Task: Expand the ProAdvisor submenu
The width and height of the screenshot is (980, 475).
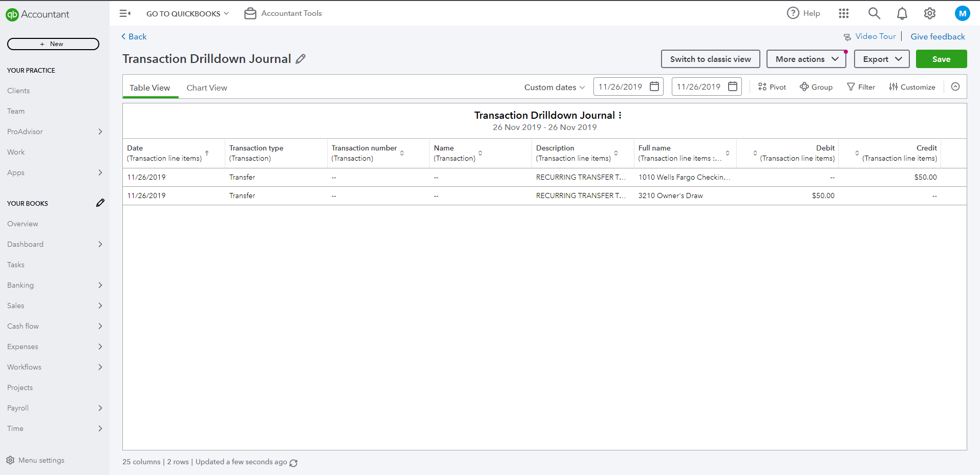Action: click(100, 132)
